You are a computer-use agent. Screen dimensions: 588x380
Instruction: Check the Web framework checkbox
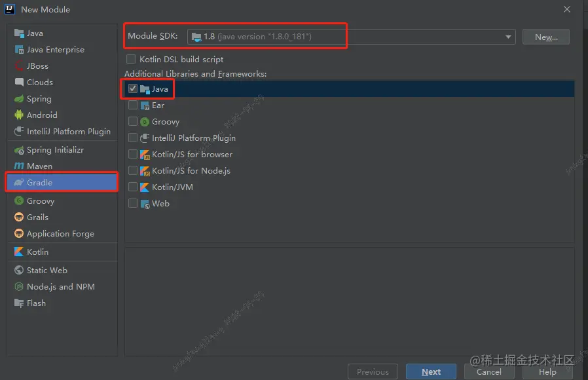(x=133, y=203)
